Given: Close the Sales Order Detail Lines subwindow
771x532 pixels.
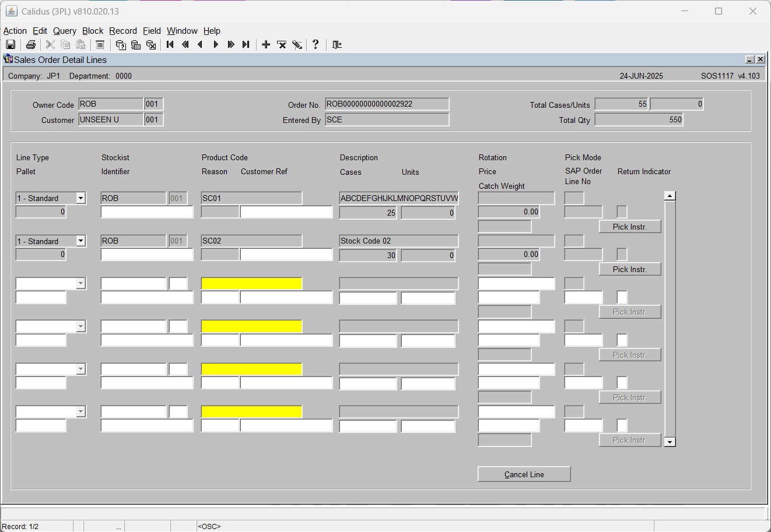Looking at the screenshot, I should (761, 59).
